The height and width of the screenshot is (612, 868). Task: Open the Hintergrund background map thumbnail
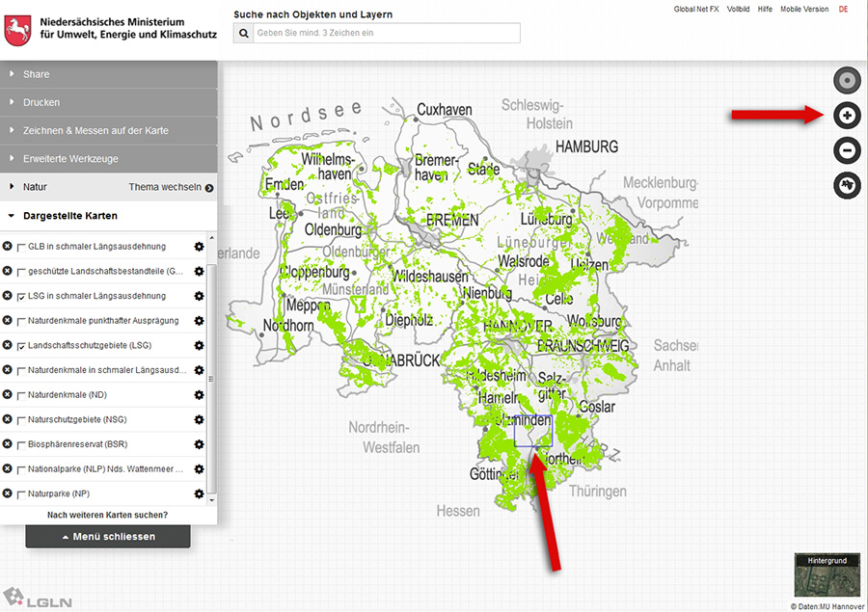[x=827, y=574]
